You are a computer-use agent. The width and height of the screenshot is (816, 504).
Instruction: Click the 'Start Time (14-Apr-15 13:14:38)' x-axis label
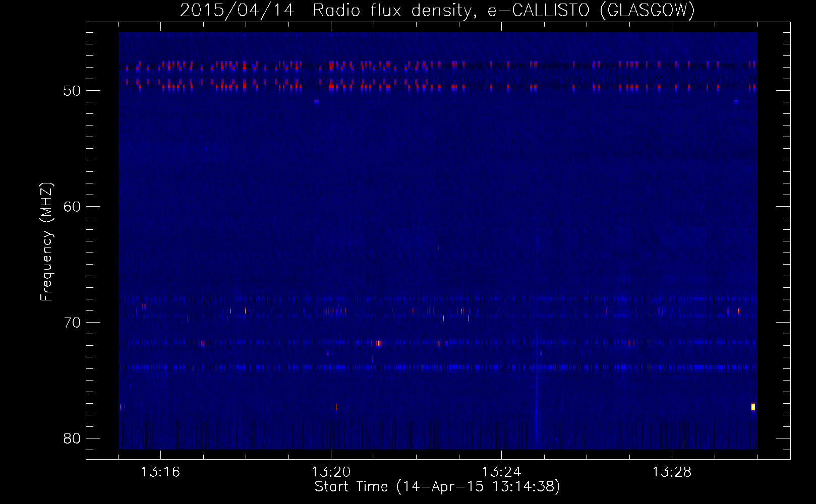click(437, 487)
